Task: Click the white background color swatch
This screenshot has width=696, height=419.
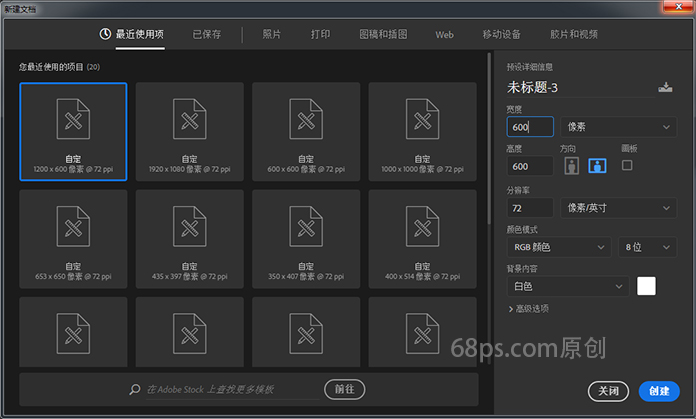Action: pos(647,286)
